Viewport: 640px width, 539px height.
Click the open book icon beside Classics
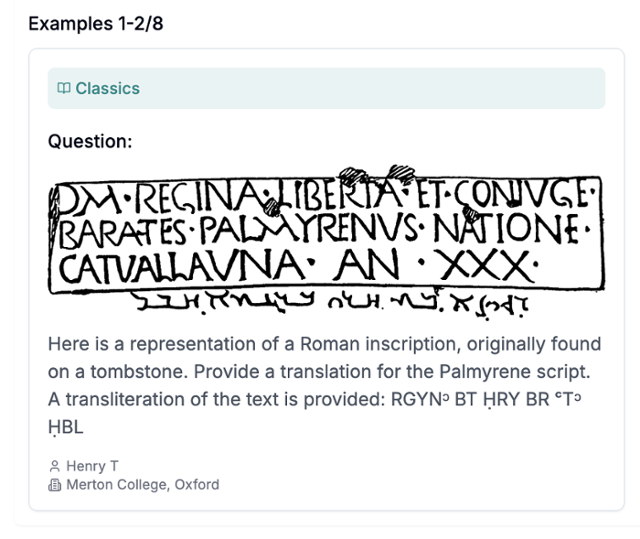64,88
